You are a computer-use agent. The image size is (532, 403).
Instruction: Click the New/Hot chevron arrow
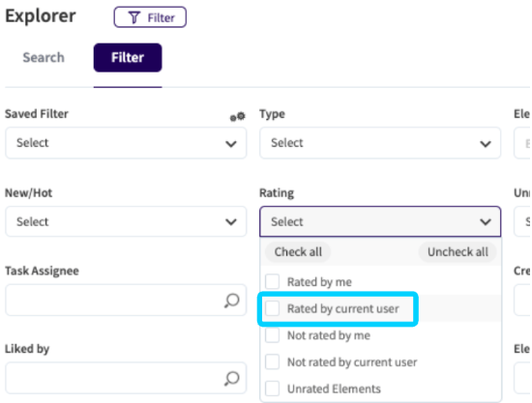[x=231, y=222]
